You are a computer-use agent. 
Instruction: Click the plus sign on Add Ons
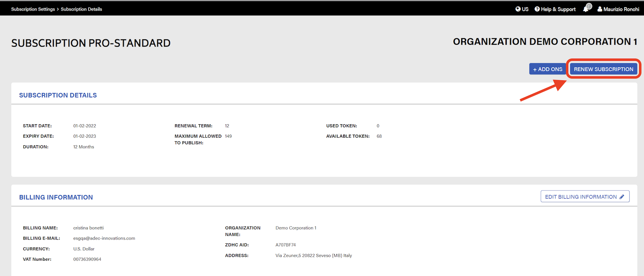[x=535, y=69]
